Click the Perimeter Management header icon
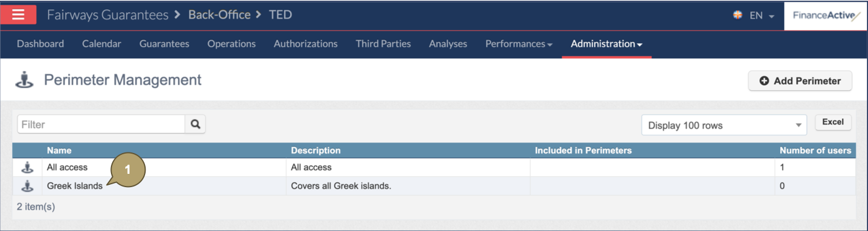Image resolution: width=868 pixels, height=231 pixels. coord(24,80)
